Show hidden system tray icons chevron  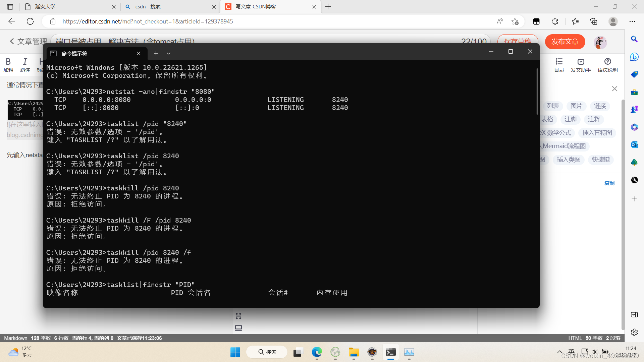tap(559, 352)
